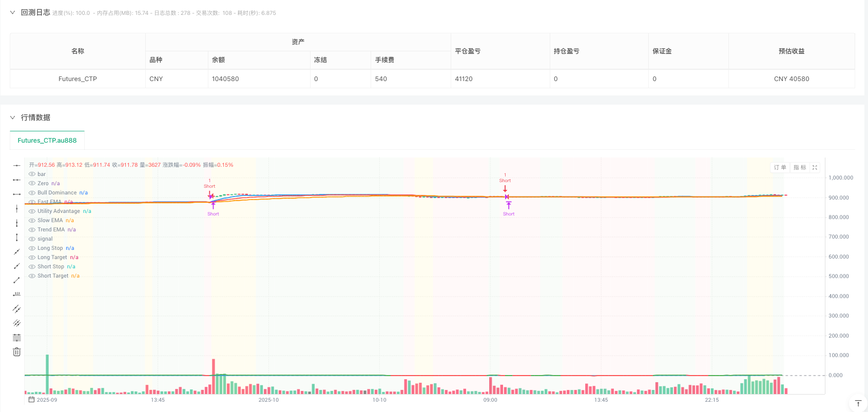
Task: Open the calendar date picker icon
Action: click(31, 400)
